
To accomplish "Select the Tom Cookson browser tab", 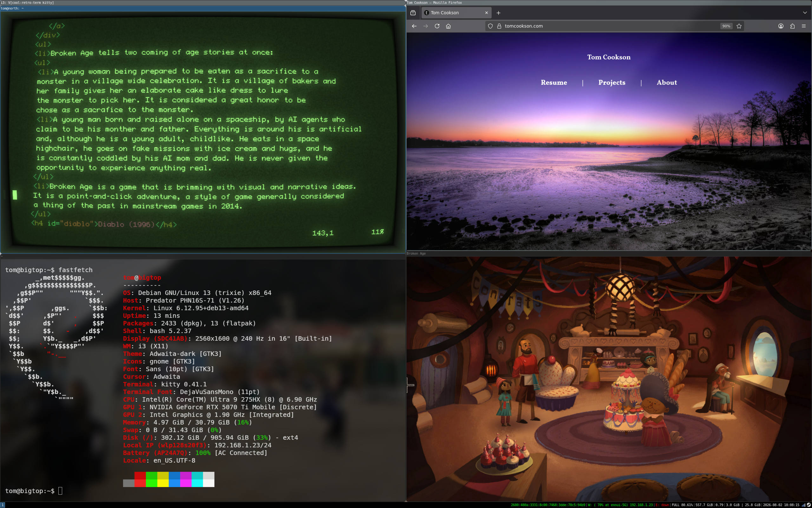I will pos(456,13).
